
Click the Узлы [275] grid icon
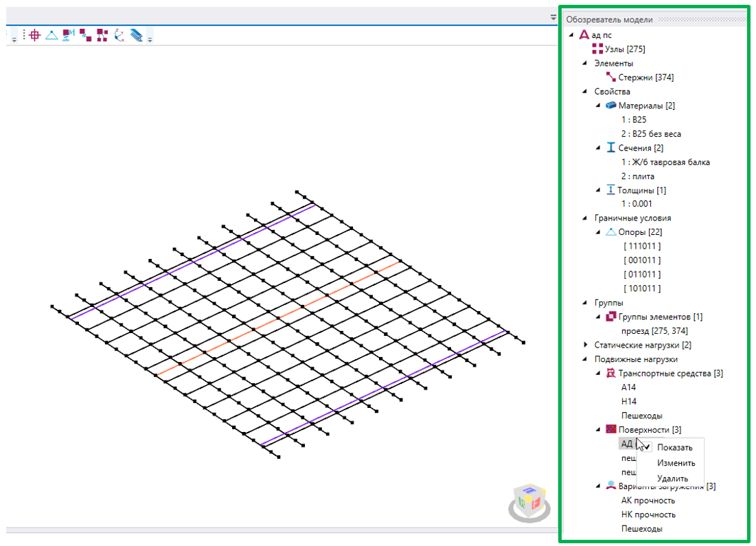[597, 49]
